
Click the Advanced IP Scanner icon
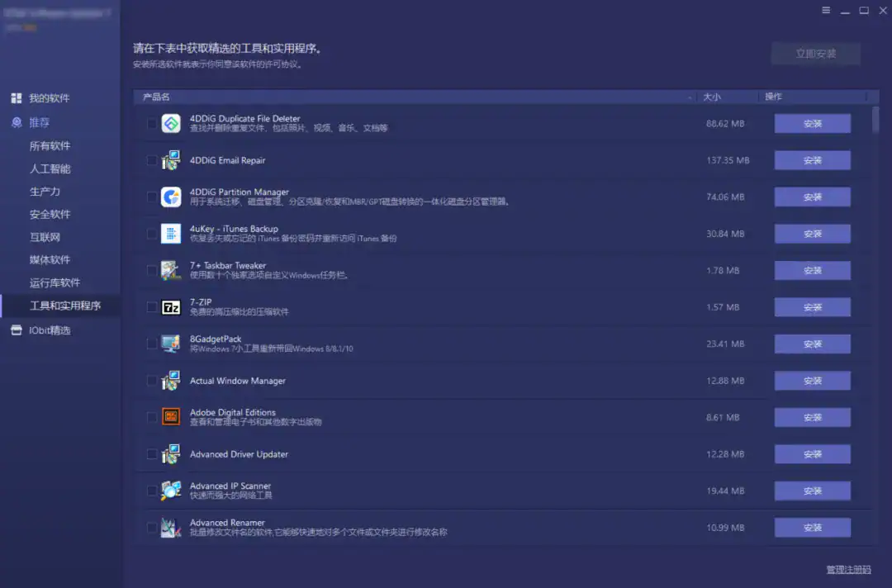tap(171, 491)
